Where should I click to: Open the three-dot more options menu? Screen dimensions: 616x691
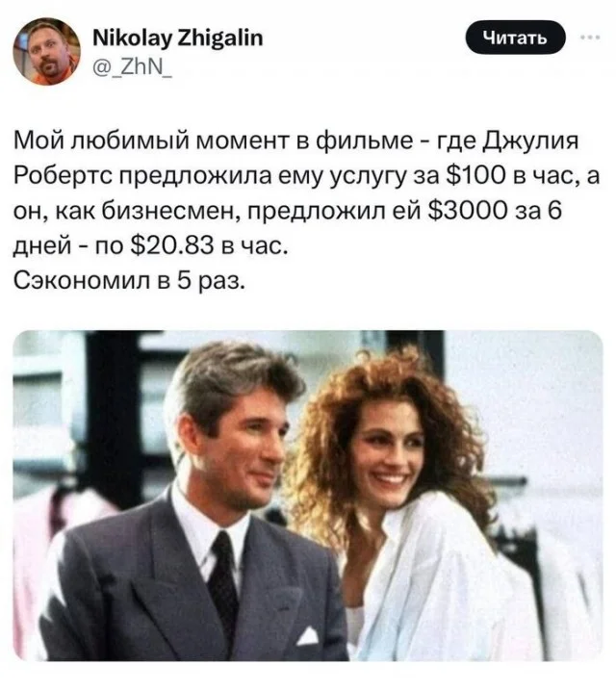pyautogui.click(x=590, y=38)
